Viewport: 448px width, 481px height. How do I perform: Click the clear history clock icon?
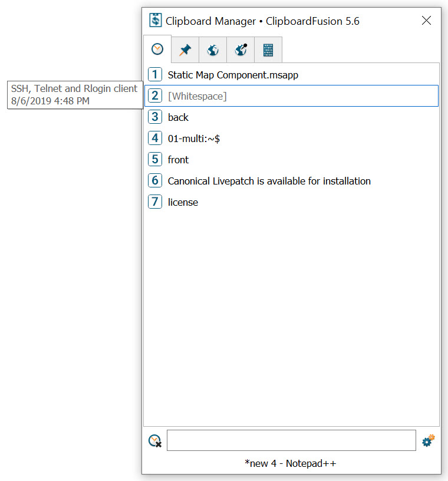point(155,441)
